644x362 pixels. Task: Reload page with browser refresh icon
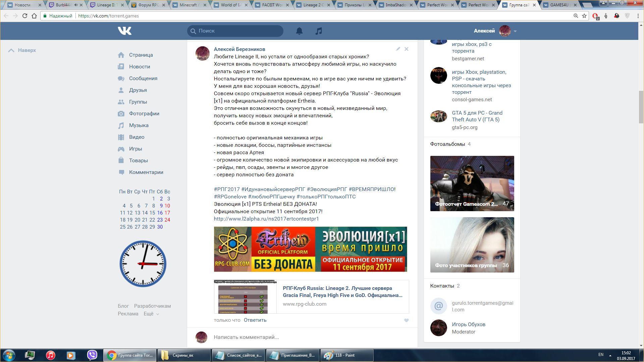click(x=24, y=16)
